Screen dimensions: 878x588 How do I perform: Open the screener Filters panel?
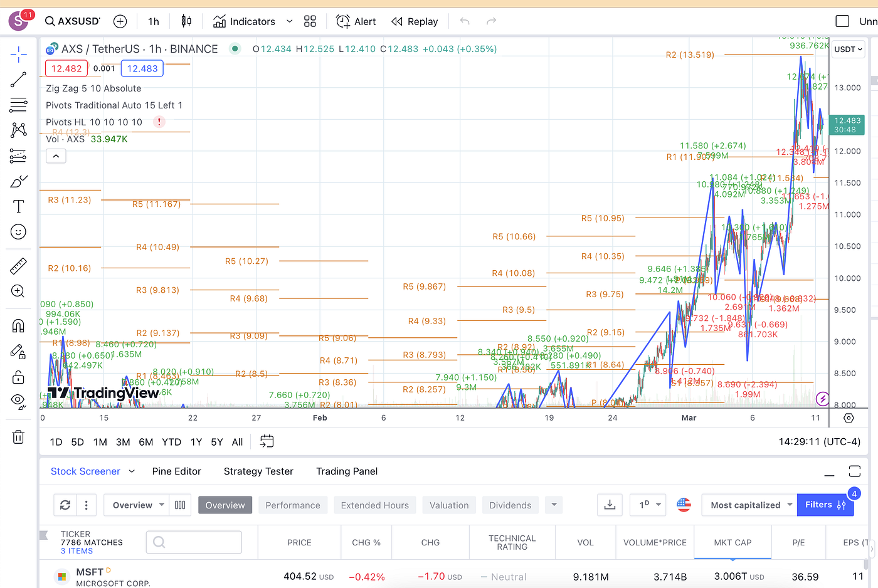click(825, 505)
